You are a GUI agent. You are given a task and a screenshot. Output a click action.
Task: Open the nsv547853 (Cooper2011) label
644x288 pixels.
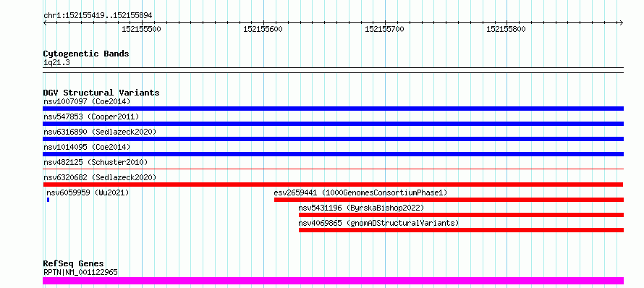pos(91,117)
